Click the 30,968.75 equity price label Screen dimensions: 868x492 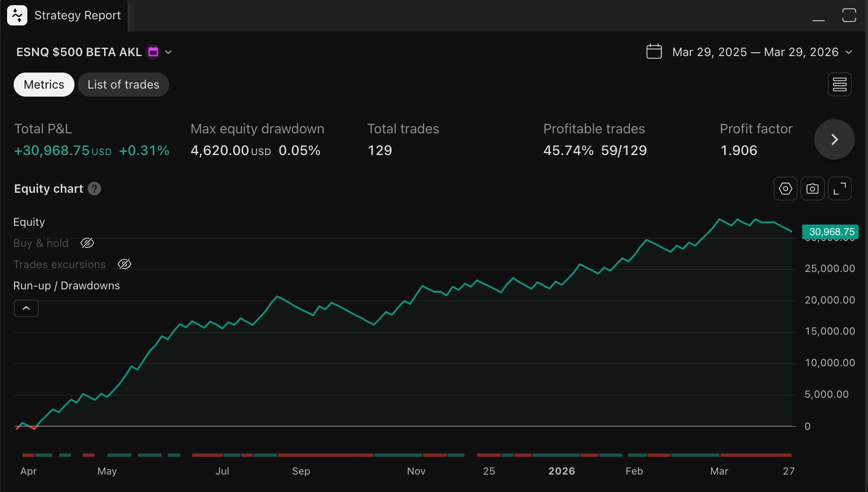[x=831, y=231]
